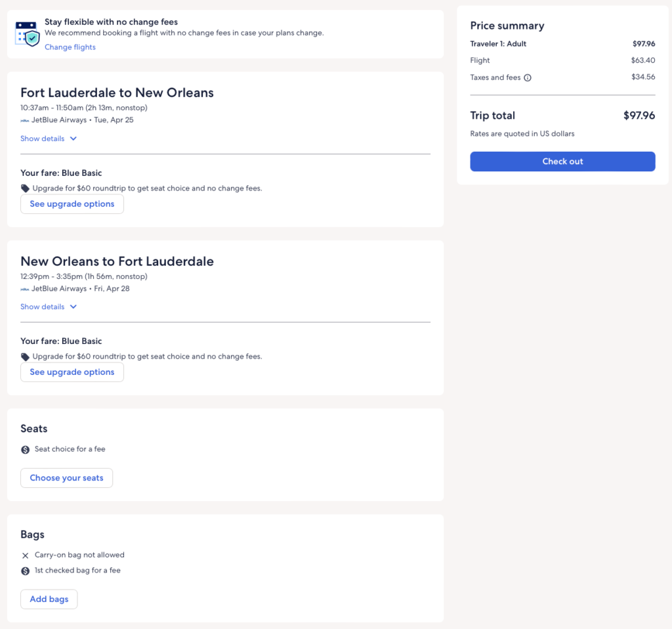Open the Change flights link
672x629 pixels.
(70, 47)
